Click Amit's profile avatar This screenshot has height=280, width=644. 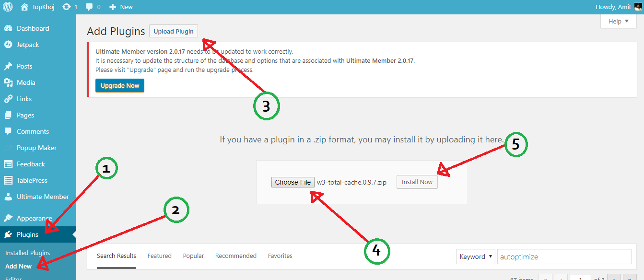pyautogui.click(x=637, y=7)
